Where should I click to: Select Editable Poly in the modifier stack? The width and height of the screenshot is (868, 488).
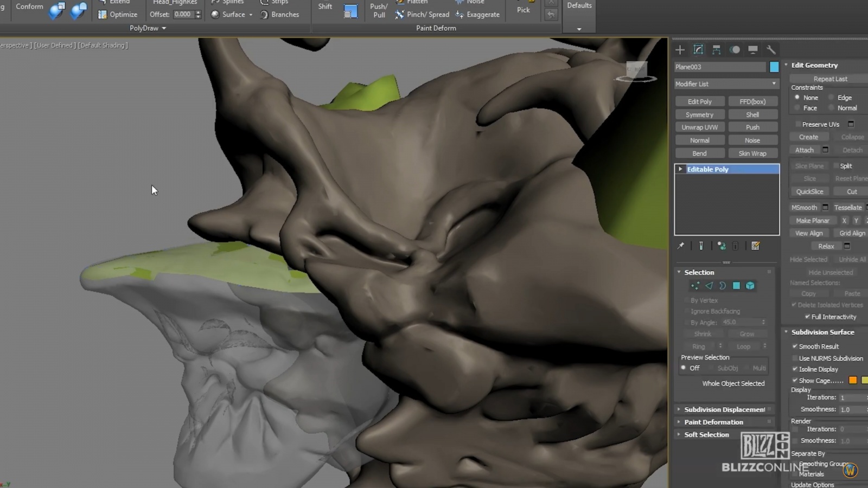coord(708,169)
